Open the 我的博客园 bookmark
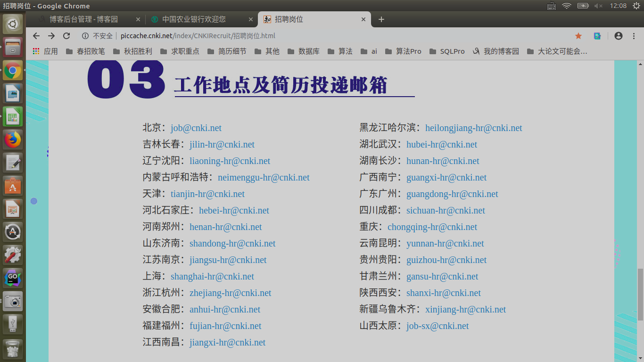The height and width of the screenshot is (362, 644). pos(495,51)
